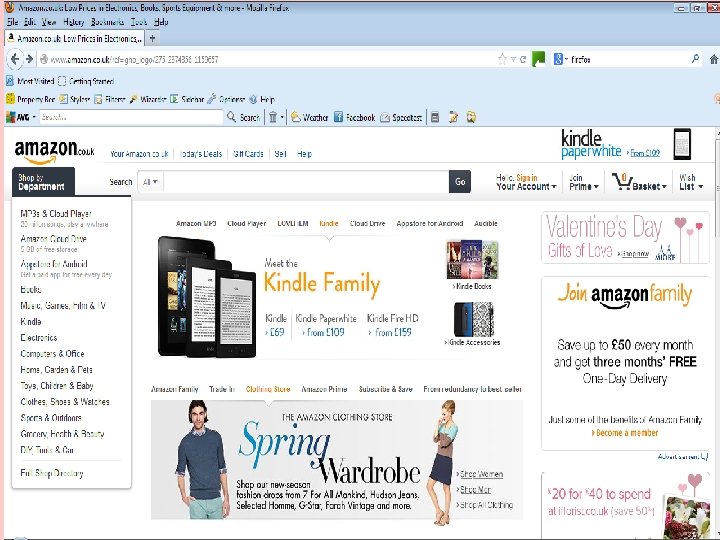Click the gray page icon after Speedtest
This screenshot has height=540, width=720.
pos(435,117)
